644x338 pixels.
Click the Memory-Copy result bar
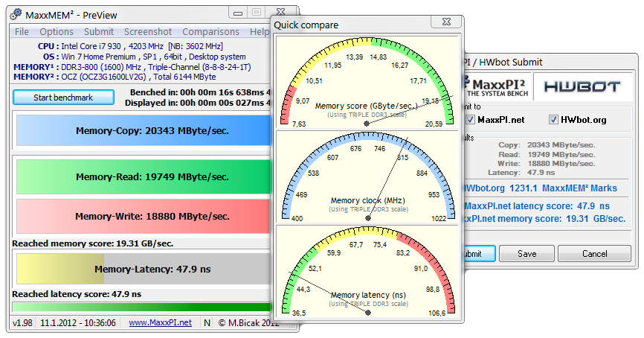(x=144, y=130)
